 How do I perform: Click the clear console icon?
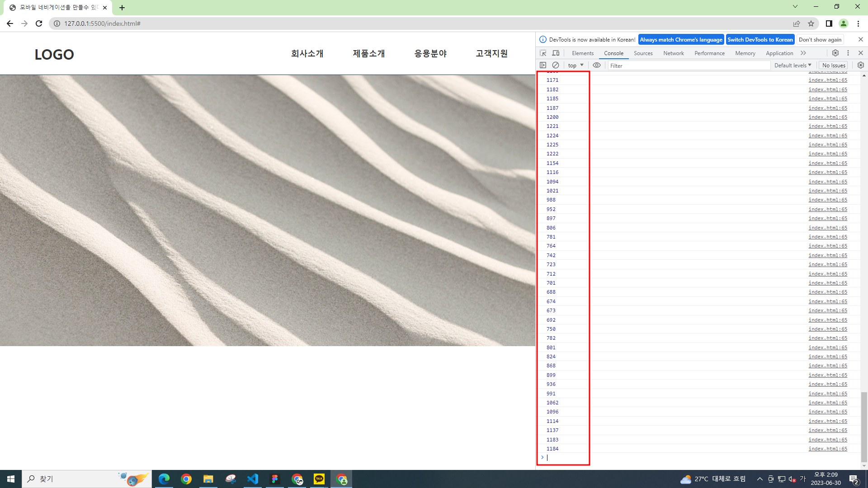point(556,65)
